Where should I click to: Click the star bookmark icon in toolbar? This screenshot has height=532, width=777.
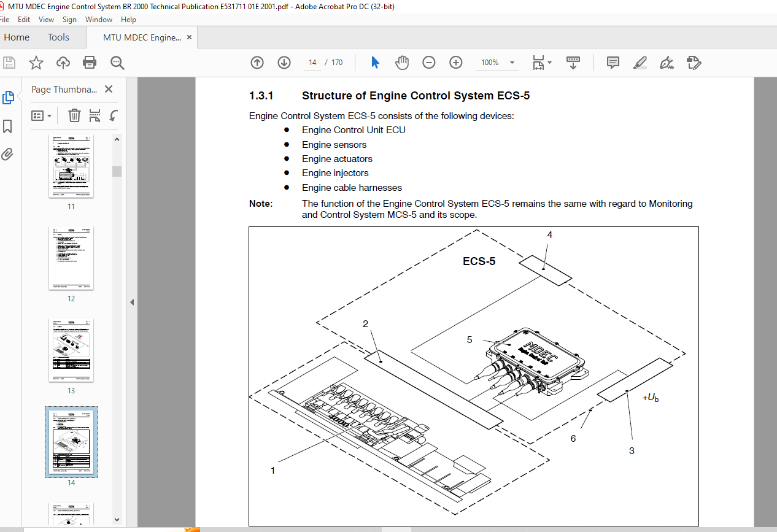tap(36, 63)
